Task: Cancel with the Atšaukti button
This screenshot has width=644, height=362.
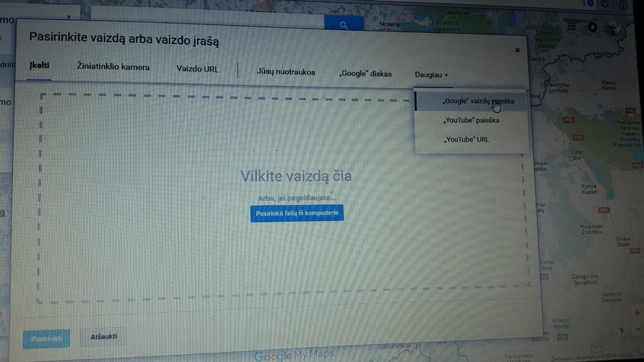Action: coord(104,336)
